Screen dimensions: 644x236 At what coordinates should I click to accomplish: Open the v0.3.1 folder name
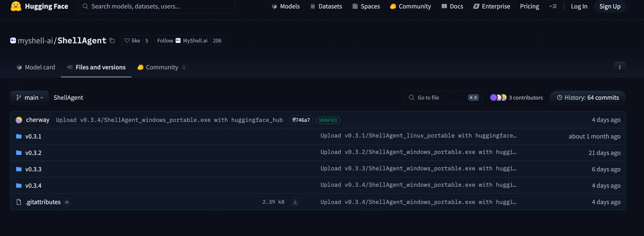click(x=33, y=136)
